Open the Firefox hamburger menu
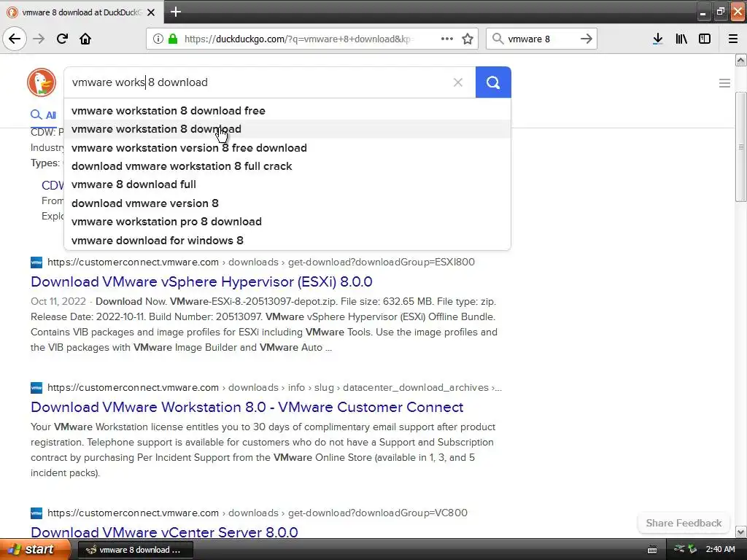Image resolution: width=747 pixels, height=560 pixels. tap(733, 39)
